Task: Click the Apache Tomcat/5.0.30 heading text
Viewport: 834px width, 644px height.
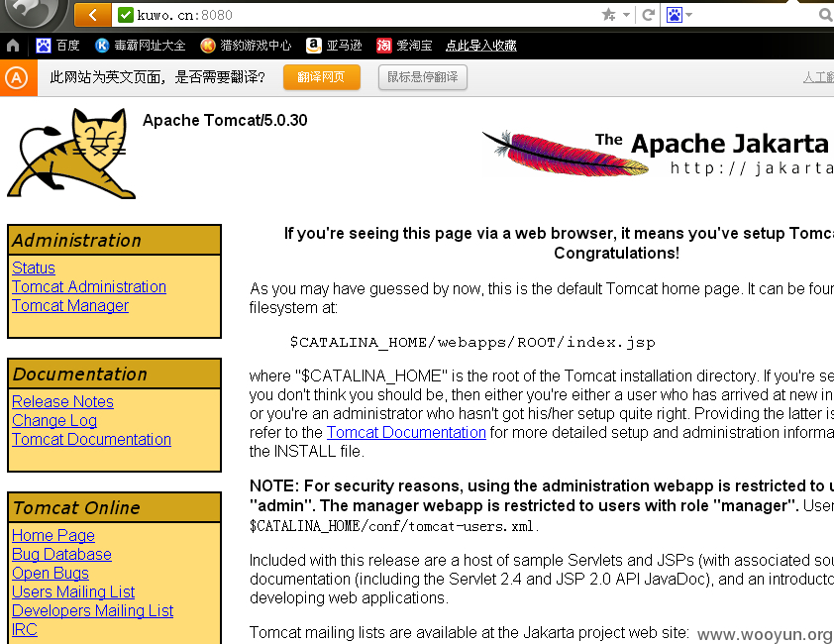Action: click(225, 120)
